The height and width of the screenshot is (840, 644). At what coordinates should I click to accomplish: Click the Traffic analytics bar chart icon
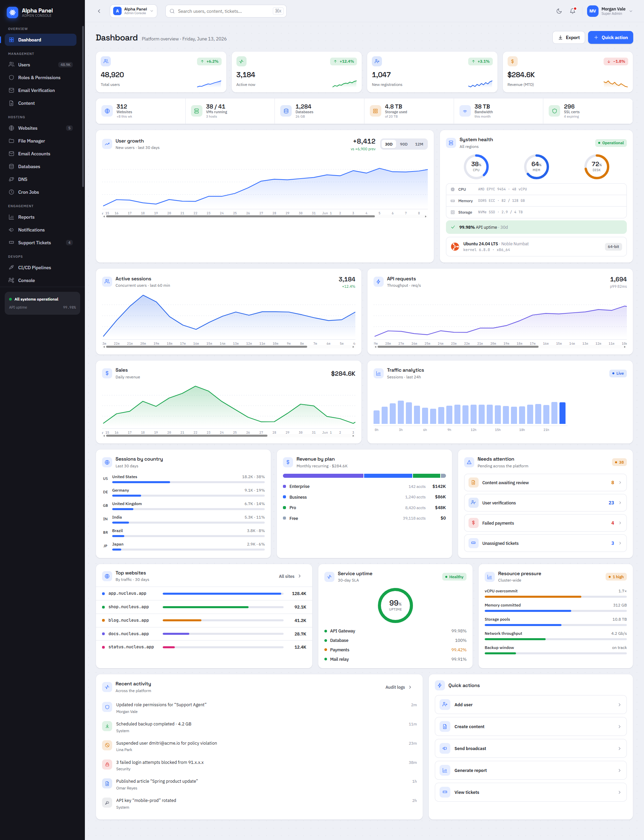tap(378, 373)
